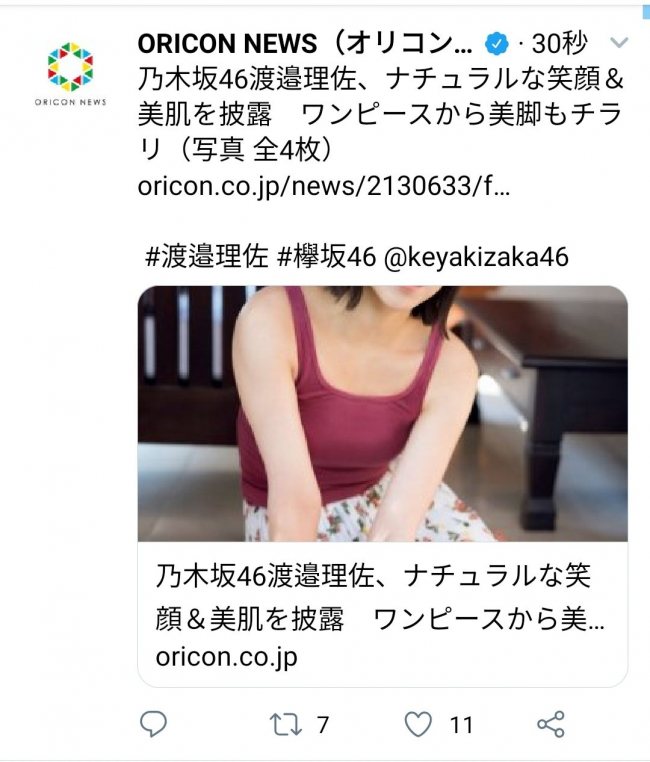This screenshot has height=762, width=650.
Task: Open the oricon.co.jp/news/2130633 link
Action: coord(324,186)
